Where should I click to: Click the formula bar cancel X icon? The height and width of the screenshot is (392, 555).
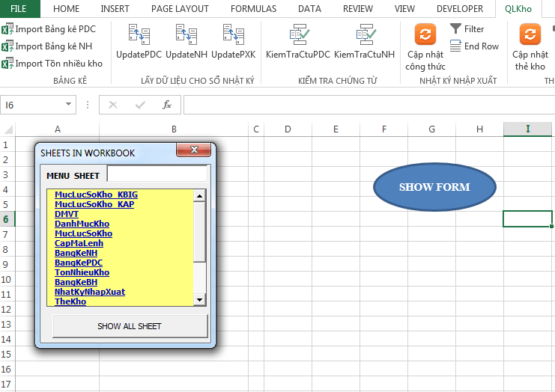[113, 105]
